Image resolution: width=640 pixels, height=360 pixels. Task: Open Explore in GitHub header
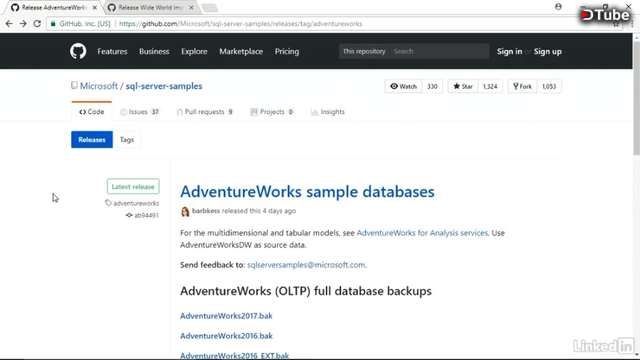click(194, 51)
